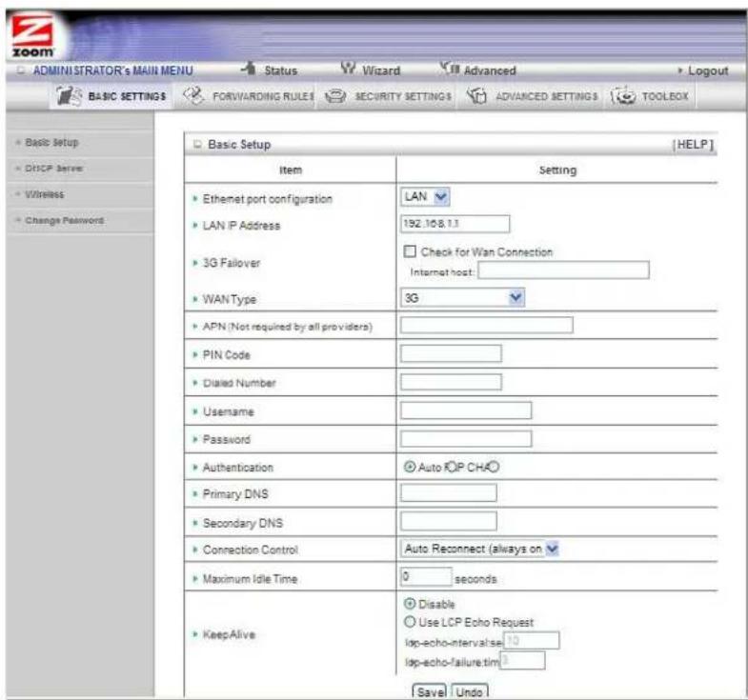The height and width of the screenshot is (700, 748).
Task: Open the HELP link
Action: [693, 145]
